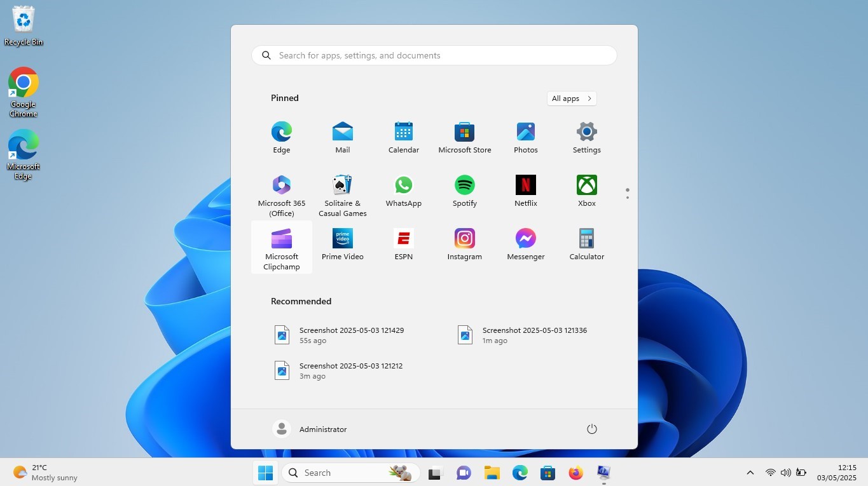The height and width of the screenshot is (486, 868).
Task: Select the Microsoft Edge desktop shortcut
Action: pyautogui.click(x=24, y=154)
